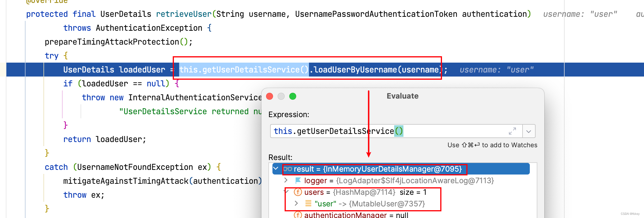Click the field icon beside authenticationManager
The image size is (644, 218).
pyautogui.click(x=298, y=215)
